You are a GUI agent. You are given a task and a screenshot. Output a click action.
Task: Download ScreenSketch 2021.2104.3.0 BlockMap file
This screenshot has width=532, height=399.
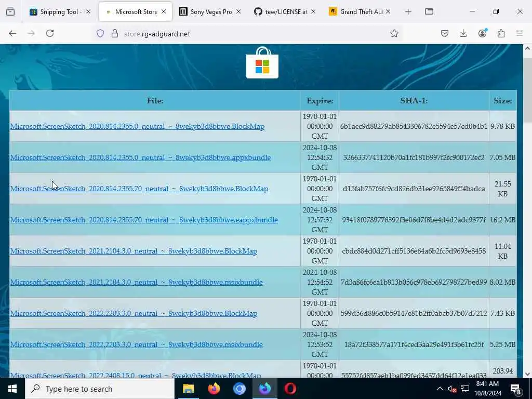pyautogui.click(x=134, y=251)
